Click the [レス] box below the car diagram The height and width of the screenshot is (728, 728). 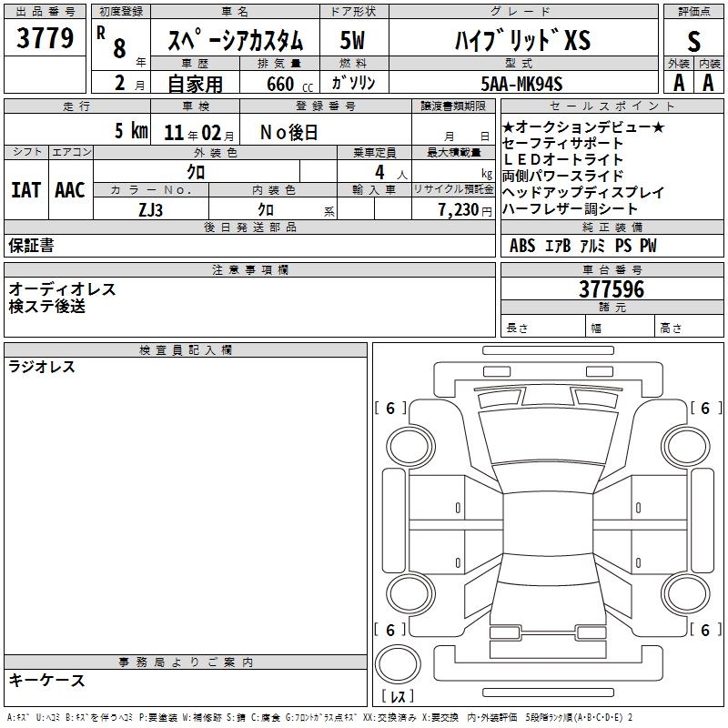(x=397, y=697)
